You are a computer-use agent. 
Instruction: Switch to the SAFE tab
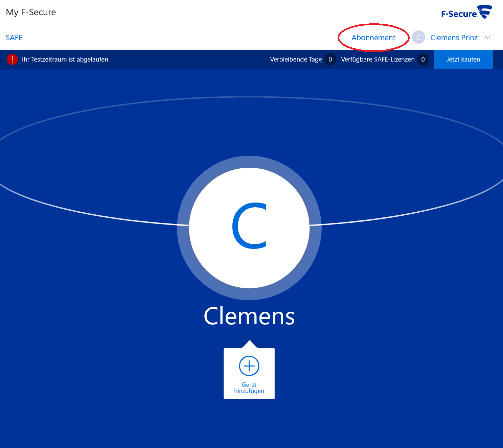tap(14, 38)
